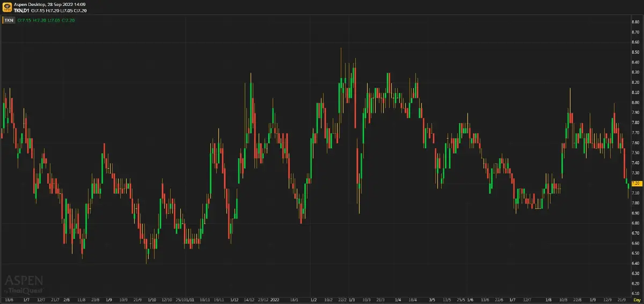
Task: Select the 1/3 date marker on time axis
Action: 352,300
